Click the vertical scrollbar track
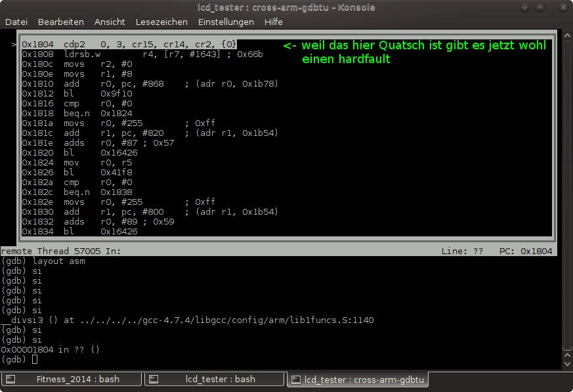This screenshot has width=573, height=392. (567, 194)
